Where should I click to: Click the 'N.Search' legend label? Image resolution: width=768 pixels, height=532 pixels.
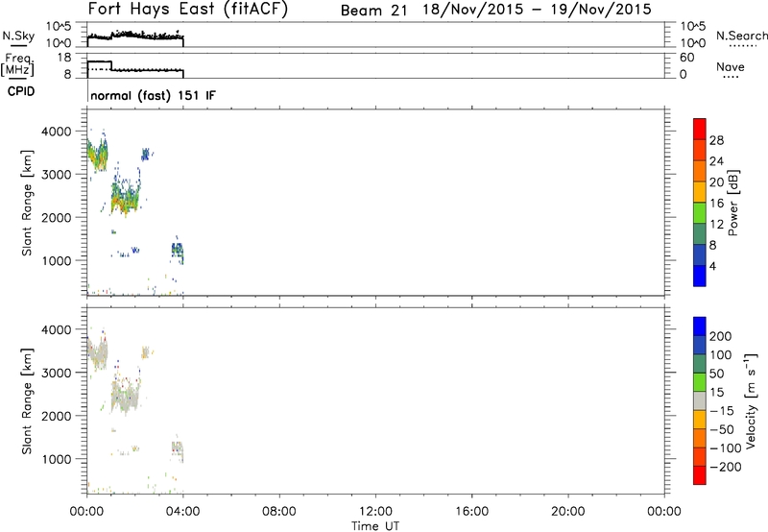742,36
